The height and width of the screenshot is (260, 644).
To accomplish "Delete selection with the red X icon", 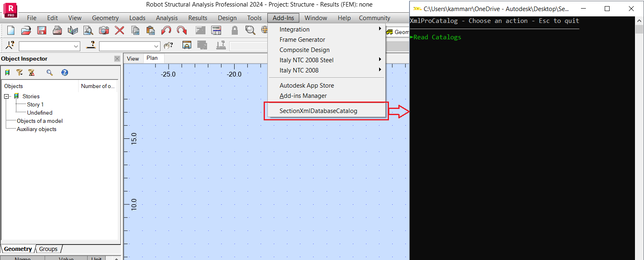I will tap(120, 30).
